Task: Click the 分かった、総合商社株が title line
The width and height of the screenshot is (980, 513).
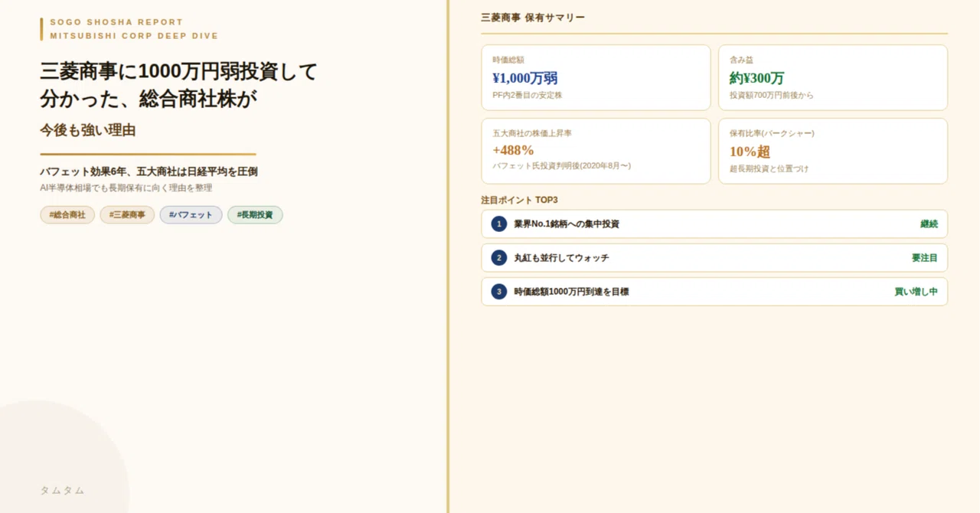Action: (148, 99)
